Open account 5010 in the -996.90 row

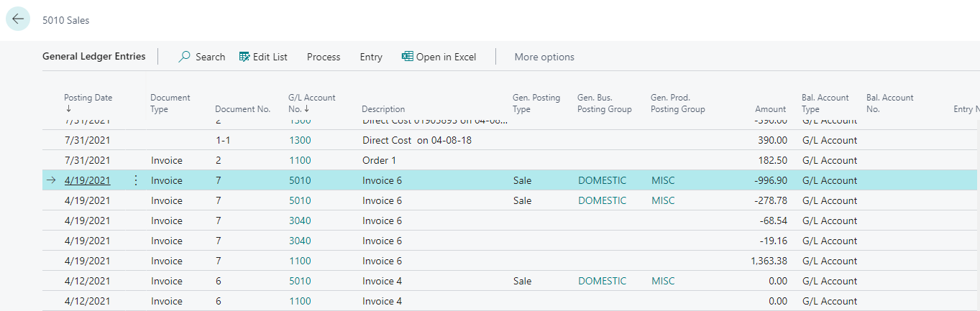300,180
